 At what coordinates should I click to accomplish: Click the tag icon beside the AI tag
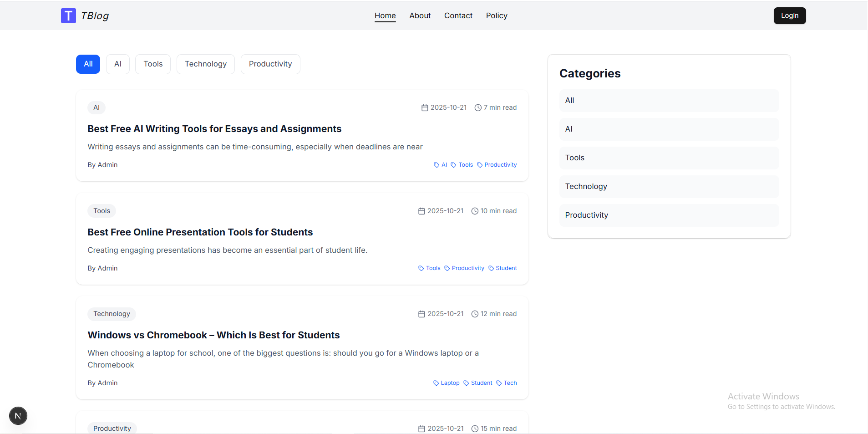coord(436,164)
